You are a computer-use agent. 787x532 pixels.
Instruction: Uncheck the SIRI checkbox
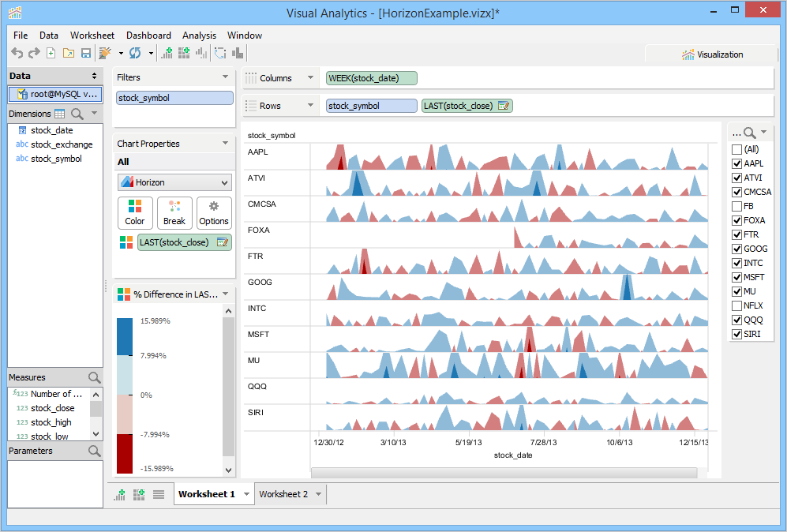[x=736, y=334]
